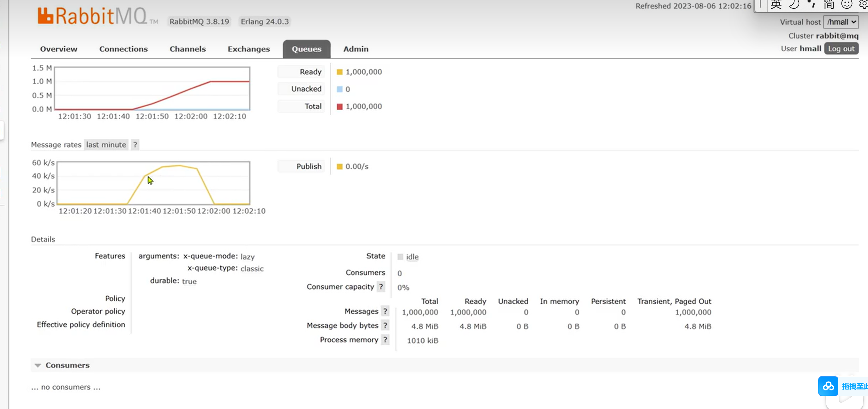Click the Message body bytes help icon
Viewport: 868px width, 409px height.
tap(385, 325)
